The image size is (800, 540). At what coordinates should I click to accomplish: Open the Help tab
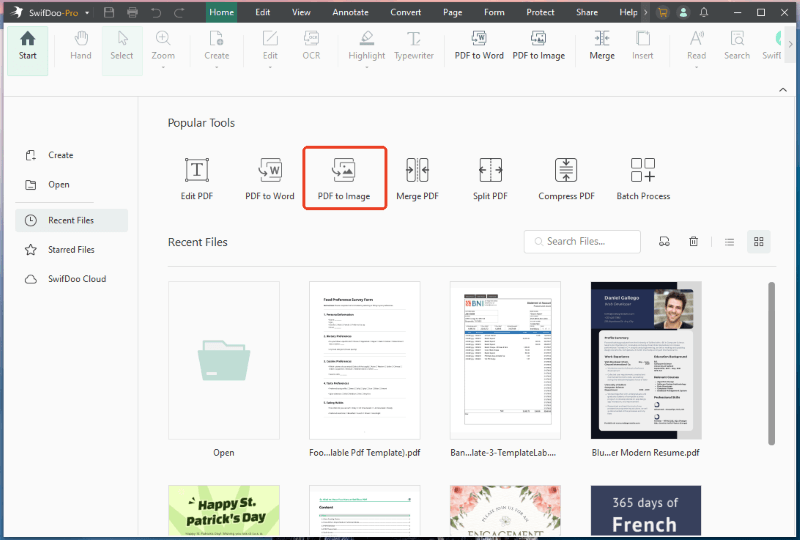pos(628,12)
